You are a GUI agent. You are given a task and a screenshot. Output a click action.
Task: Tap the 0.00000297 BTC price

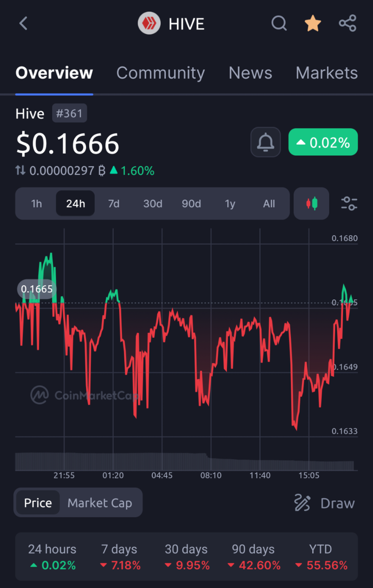[68, 171]
